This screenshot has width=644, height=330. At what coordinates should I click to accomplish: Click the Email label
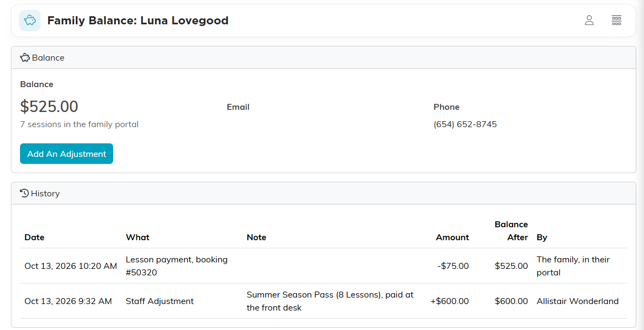coord(238,107)
